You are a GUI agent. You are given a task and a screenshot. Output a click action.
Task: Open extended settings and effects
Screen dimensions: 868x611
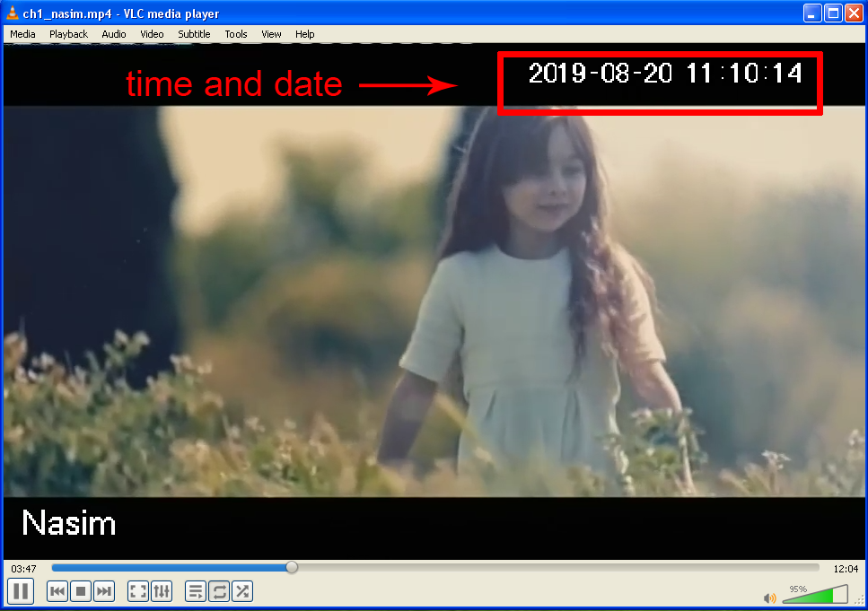pyautogui.click(x=161, y=591)
